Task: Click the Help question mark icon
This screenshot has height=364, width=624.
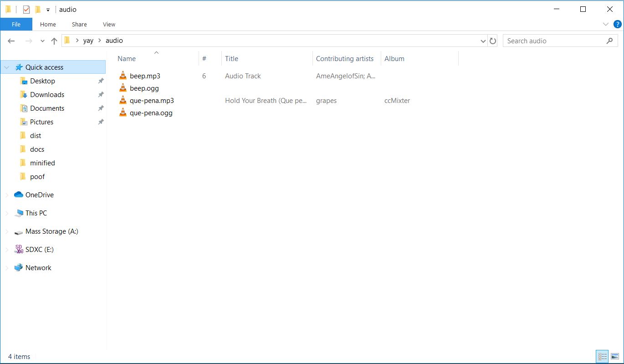Action: 617,24
